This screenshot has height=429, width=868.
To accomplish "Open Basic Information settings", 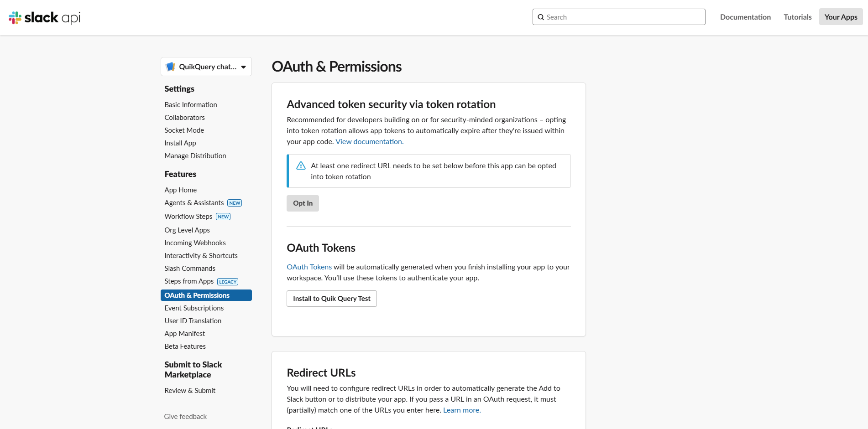I will coord(191,105).
